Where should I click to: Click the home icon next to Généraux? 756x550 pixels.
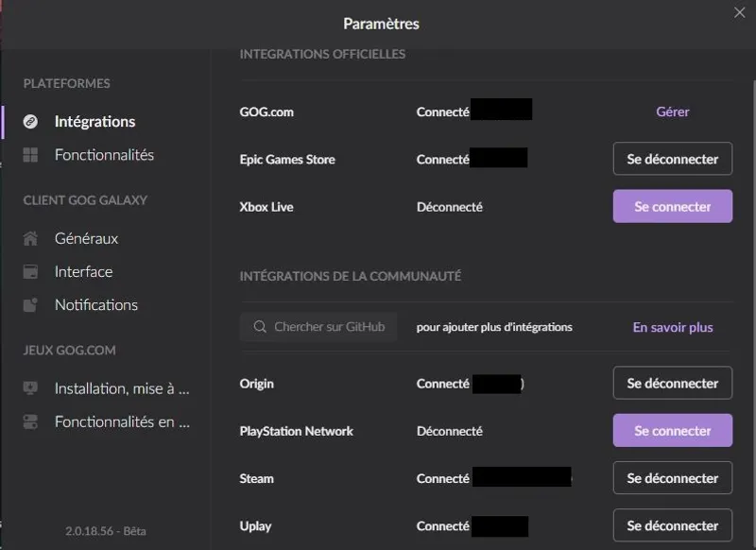point(28,238)
